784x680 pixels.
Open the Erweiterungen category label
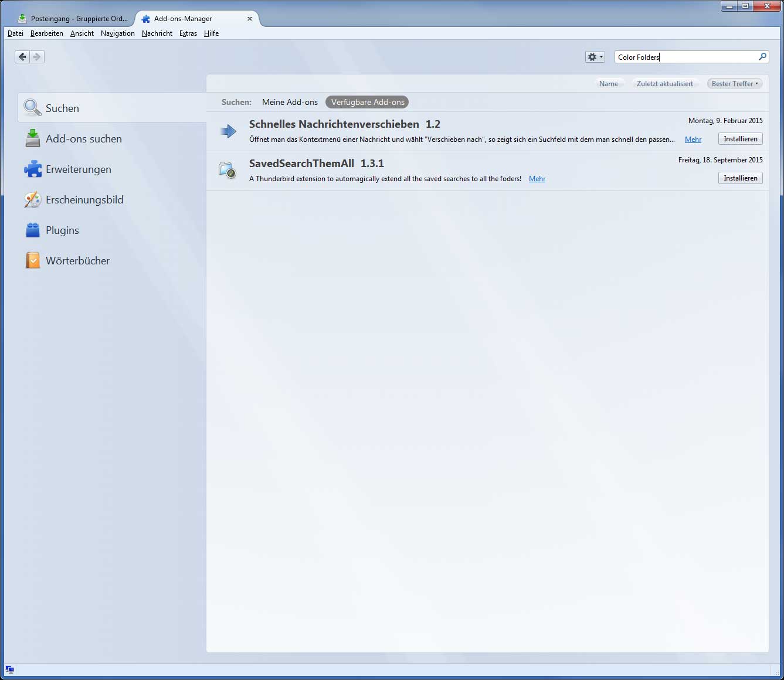tap(79, 169)
